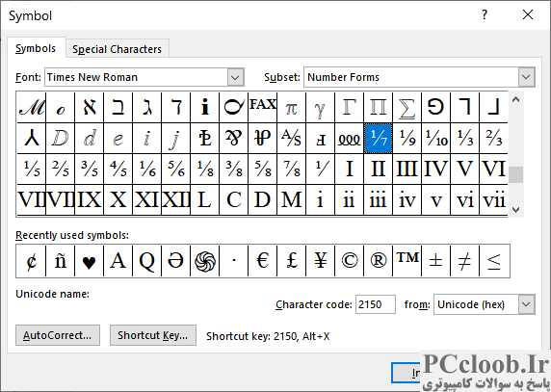Screen dimensions: 551x392
Task: Select the n-ary summation sigma symbol
Action: point(407,107)
